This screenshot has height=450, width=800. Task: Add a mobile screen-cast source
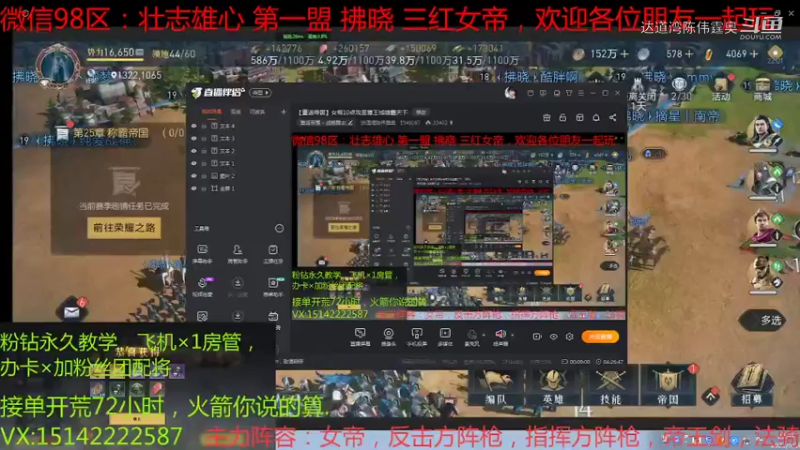point(417,337)
